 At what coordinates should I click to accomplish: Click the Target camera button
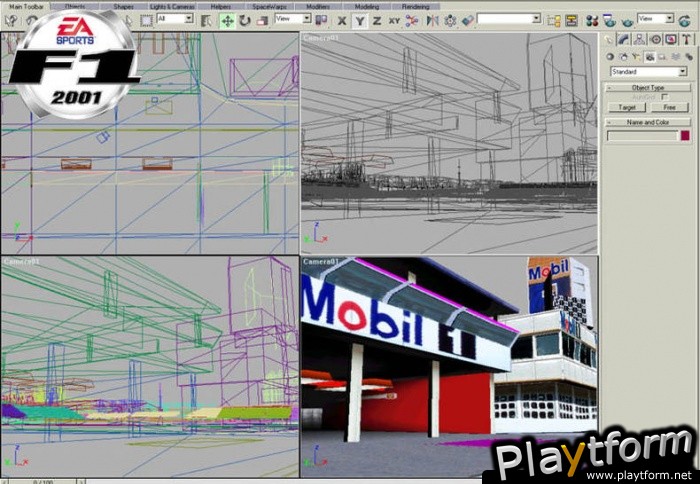click(x=627, y=108)
